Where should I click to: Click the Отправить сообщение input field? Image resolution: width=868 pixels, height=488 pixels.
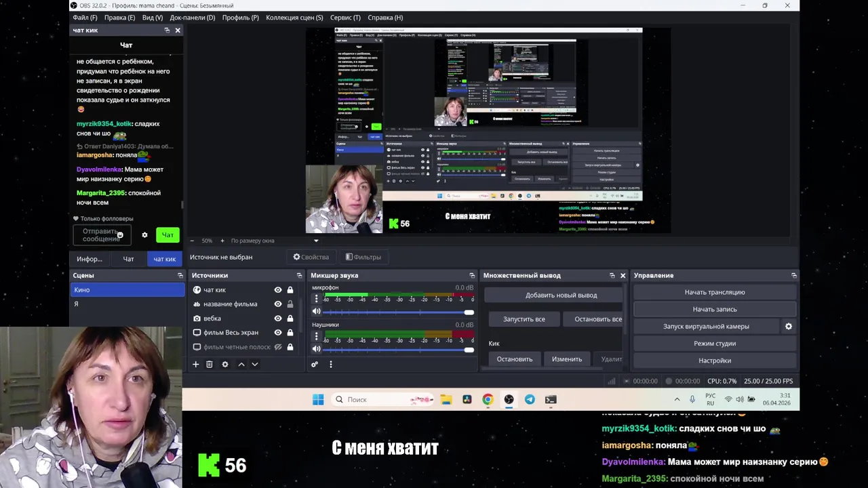pos(102,235)
